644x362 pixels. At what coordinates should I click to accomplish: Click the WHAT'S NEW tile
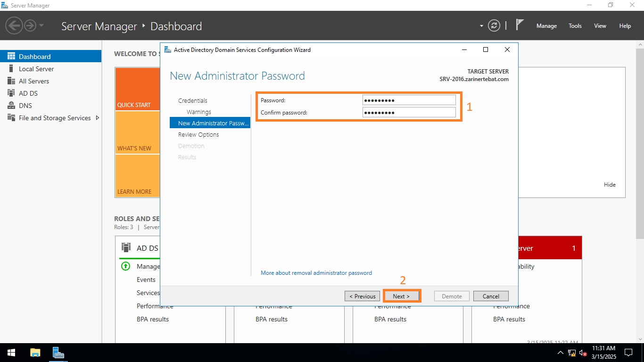click(137, 132)
